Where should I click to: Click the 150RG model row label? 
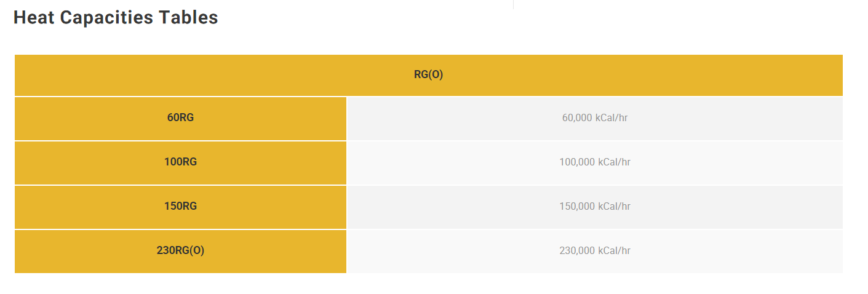click(x=180, y=207)
